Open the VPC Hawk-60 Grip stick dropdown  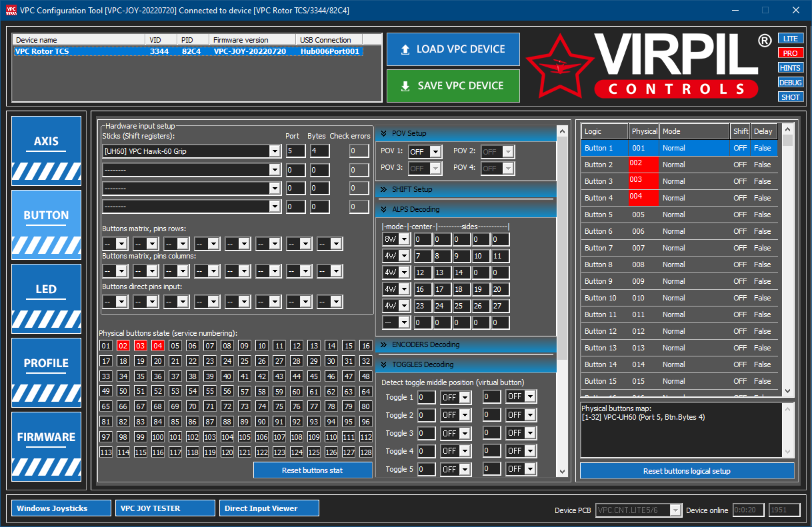pos(191,151)
